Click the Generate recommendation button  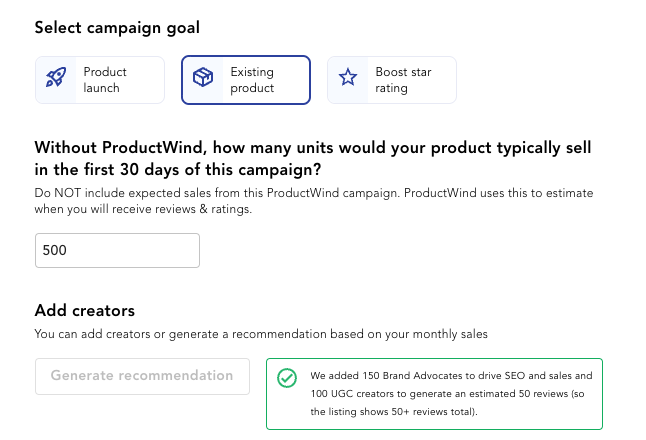coord(142,376)
